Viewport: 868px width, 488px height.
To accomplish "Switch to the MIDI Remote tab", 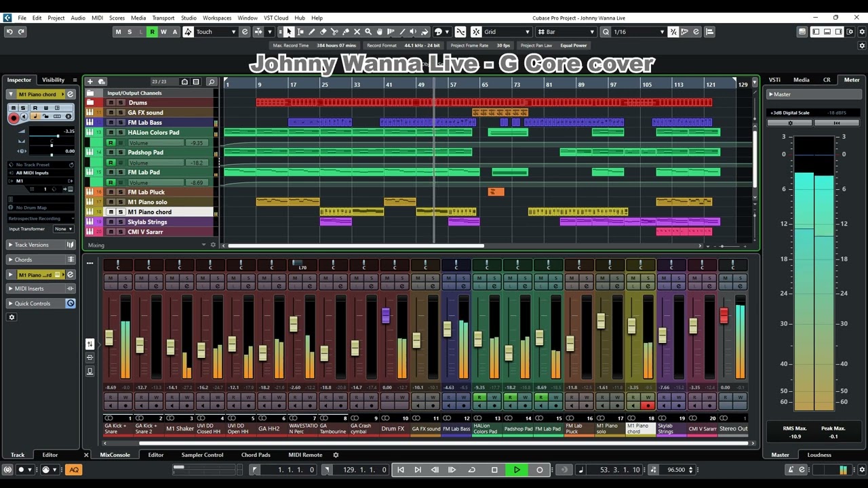I will pyautogui.click(x=305, y=455).
